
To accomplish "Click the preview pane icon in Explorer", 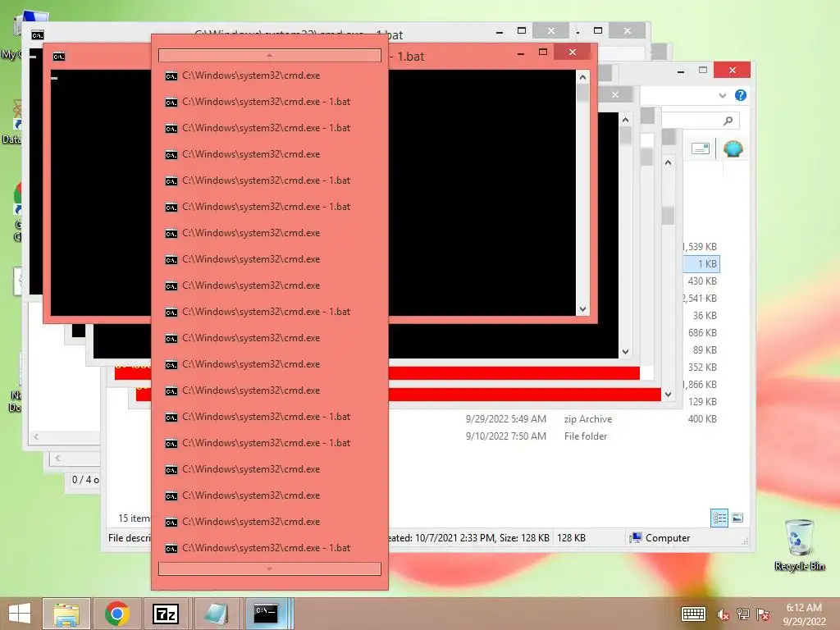I will tap(701, 148).
